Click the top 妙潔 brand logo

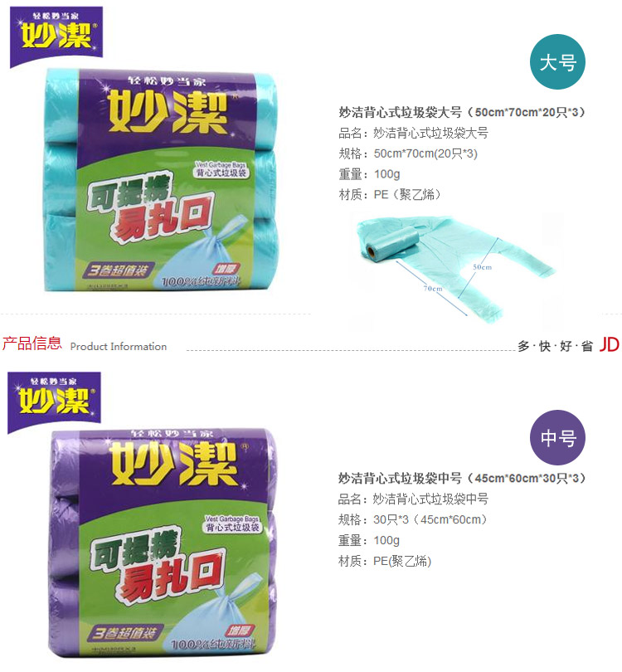tap(56, 37)
